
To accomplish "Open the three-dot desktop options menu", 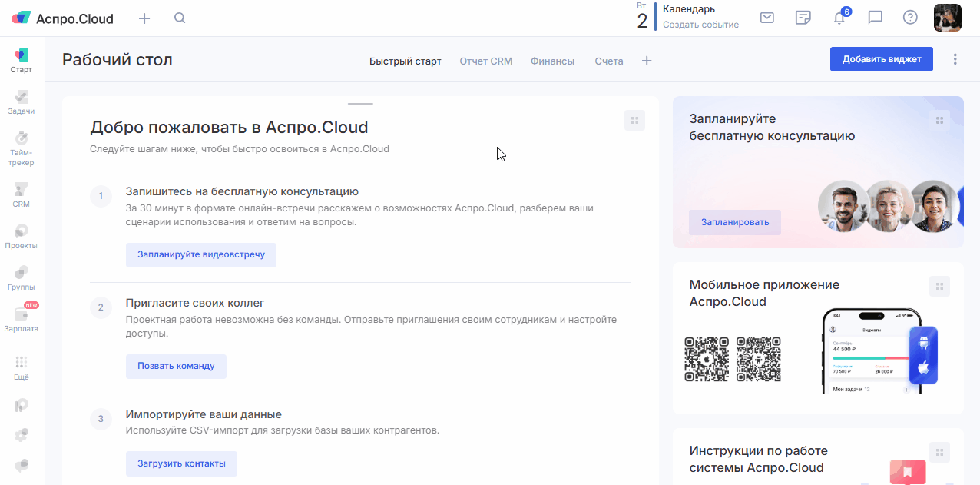I will 955,59.
